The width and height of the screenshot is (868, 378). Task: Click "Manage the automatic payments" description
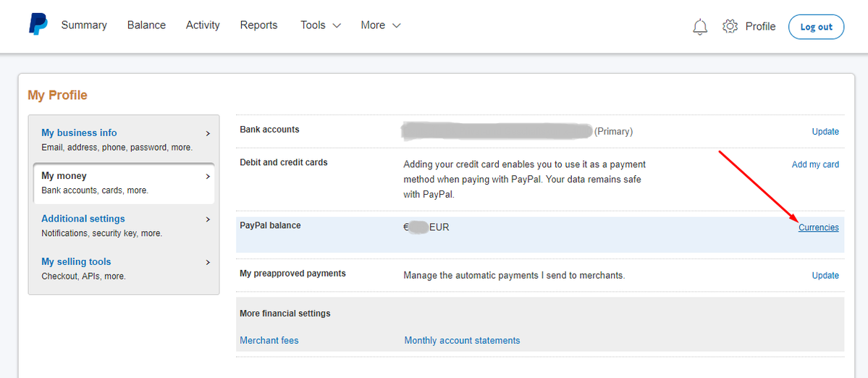pos(514,276)
